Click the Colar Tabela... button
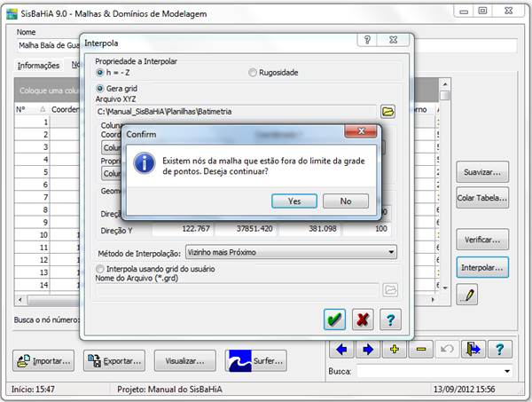532x402 pixels. tap(482, 198)
